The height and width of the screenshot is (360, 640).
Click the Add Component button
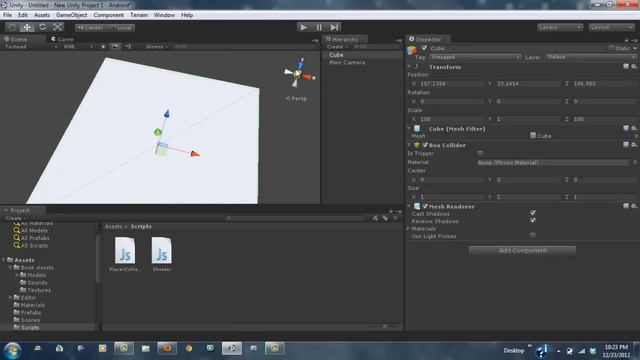(522, 250)
